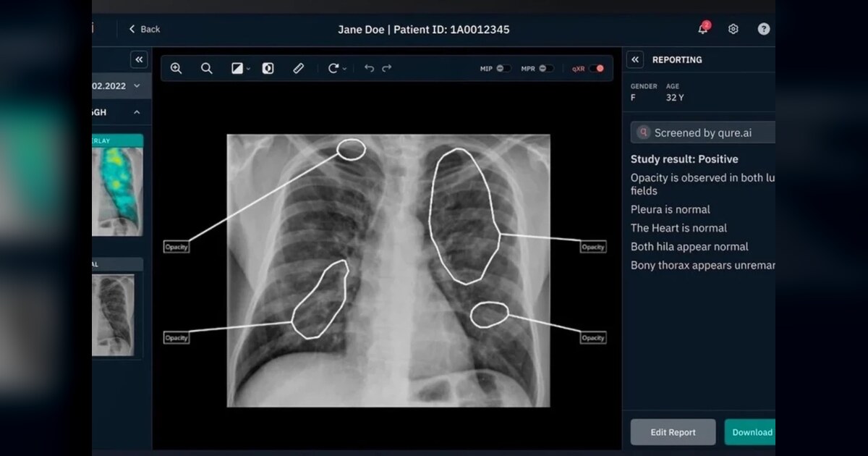Click the gender value F
Screen dimensions: 868x456
pyautogui.click(x=634, y=97)
